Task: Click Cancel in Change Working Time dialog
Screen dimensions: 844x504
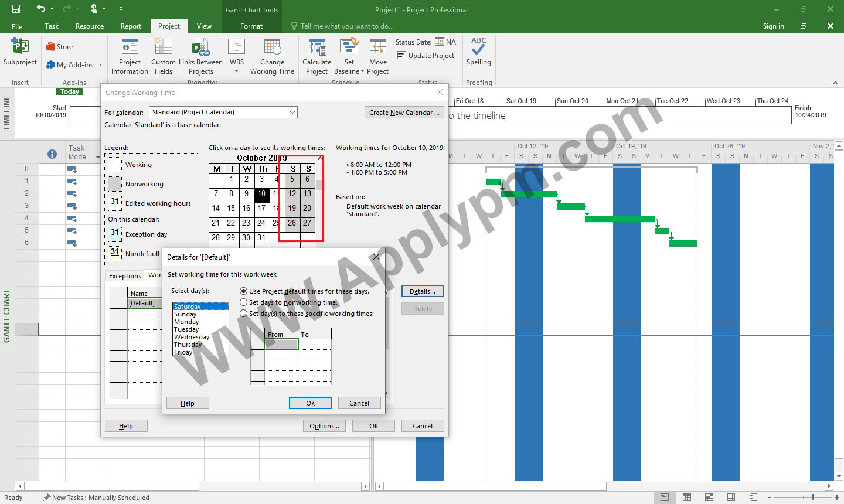Action: point(423,426)
